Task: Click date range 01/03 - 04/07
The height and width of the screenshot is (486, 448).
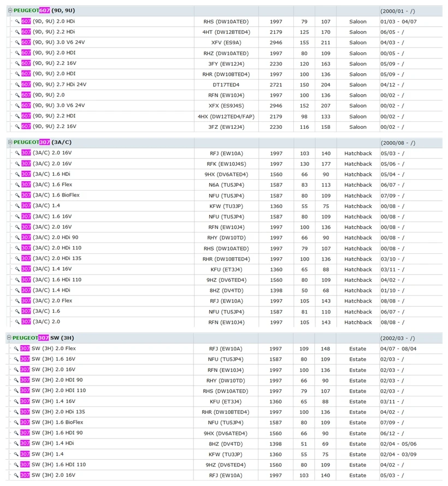Action: pos(398,22)
